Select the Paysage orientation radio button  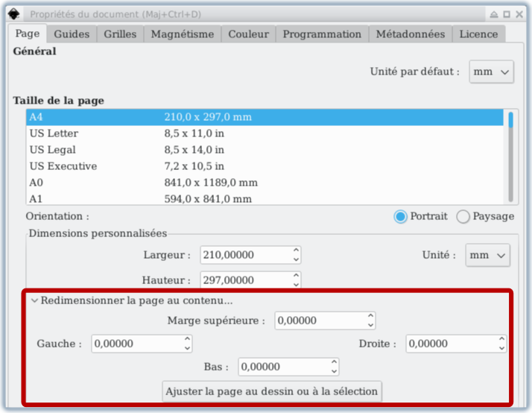click(463, 217)
